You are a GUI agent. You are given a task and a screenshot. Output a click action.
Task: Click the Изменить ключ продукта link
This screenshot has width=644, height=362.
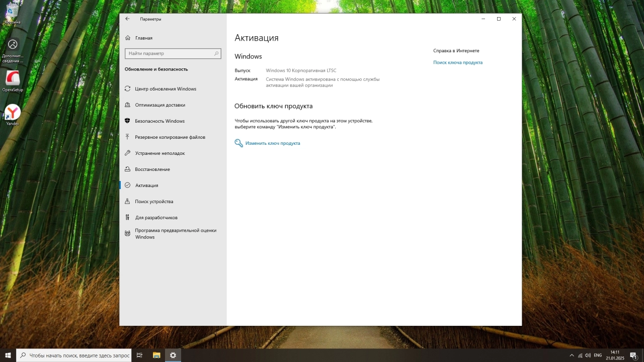point(273,143)
